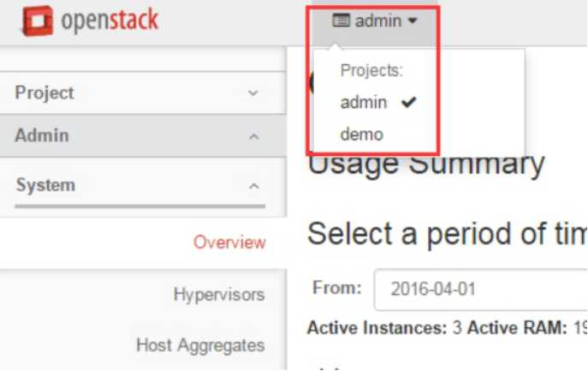Collapse the System subsection chevron
The image size is (588, 371).
click(253, 185)
